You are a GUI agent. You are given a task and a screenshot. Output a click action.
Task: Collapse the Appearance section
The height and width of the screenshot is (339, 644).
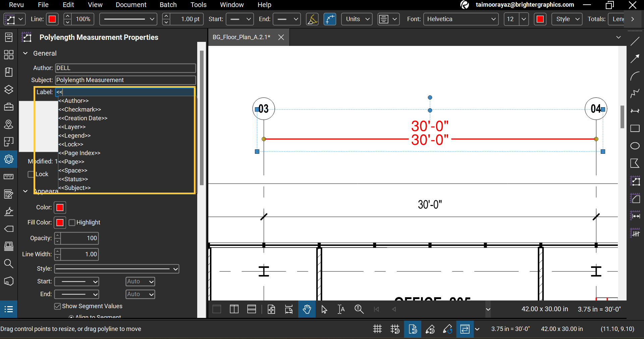coord(25,191)
